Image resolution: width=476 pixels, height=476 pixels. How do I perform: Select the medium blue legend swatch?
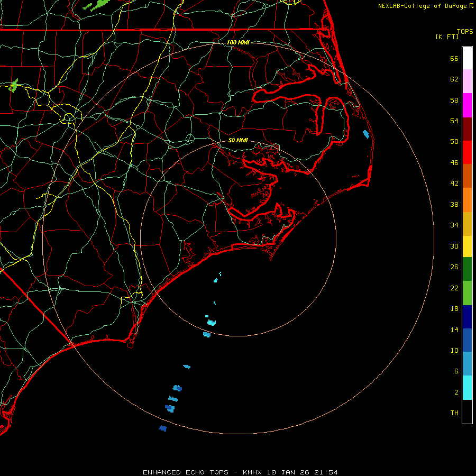pos(467,340)
